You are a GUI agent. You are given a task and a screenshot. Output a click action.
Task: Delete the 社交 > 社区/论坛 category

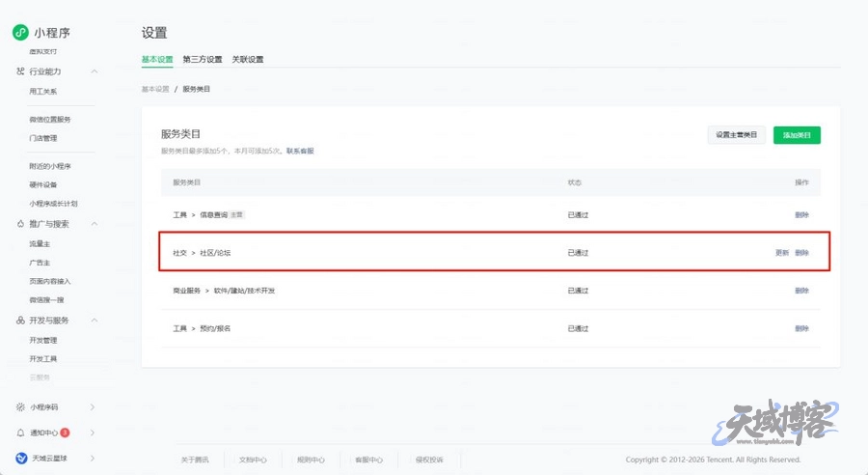[x=802, y=253]
